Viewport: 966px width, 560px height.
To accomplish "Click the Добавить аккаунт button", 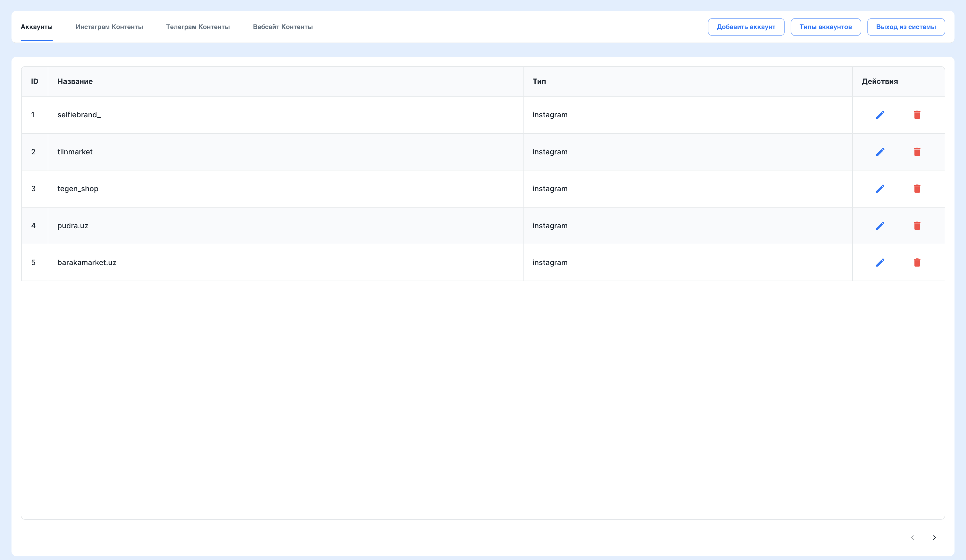I will tap(746, 27).
